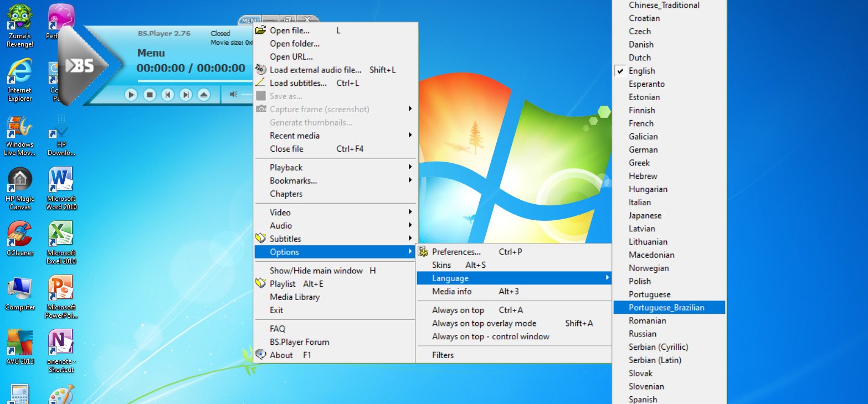The image size is (868, 404).
Task: Expand the Options submenu
Action: click(335, 252)
